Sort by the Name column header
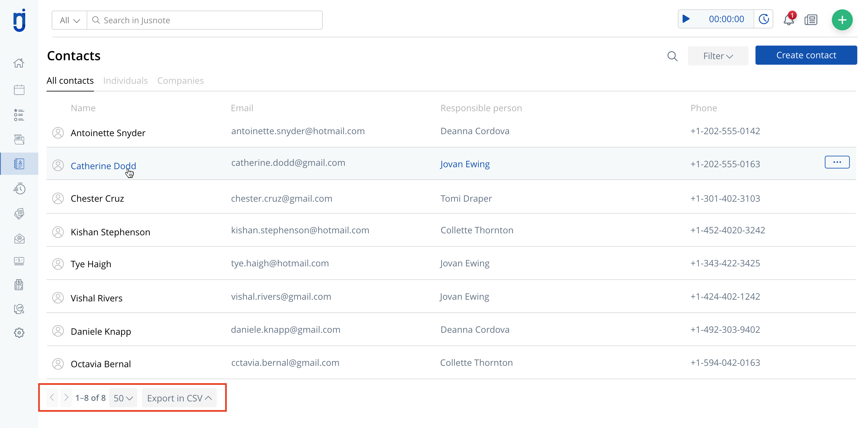Image resolution: width=868 pixels, height=428 pixels. click(83, 108)
